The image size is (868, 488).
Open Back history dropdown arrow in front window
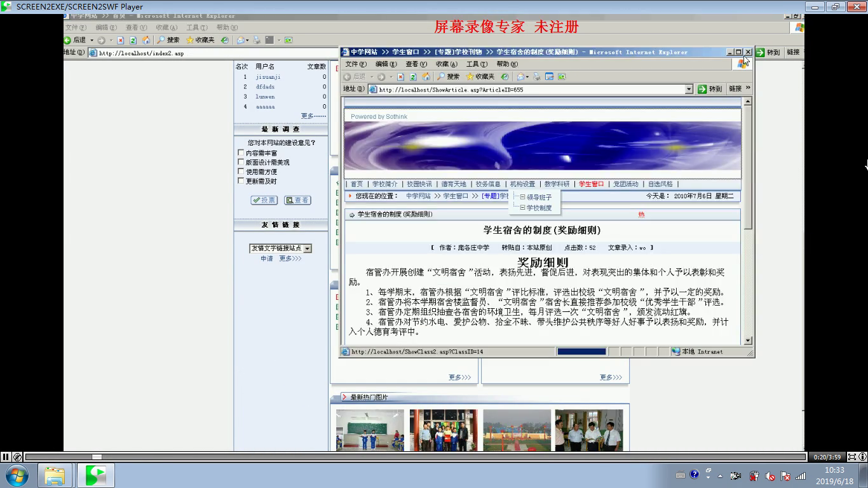point(372,77)
